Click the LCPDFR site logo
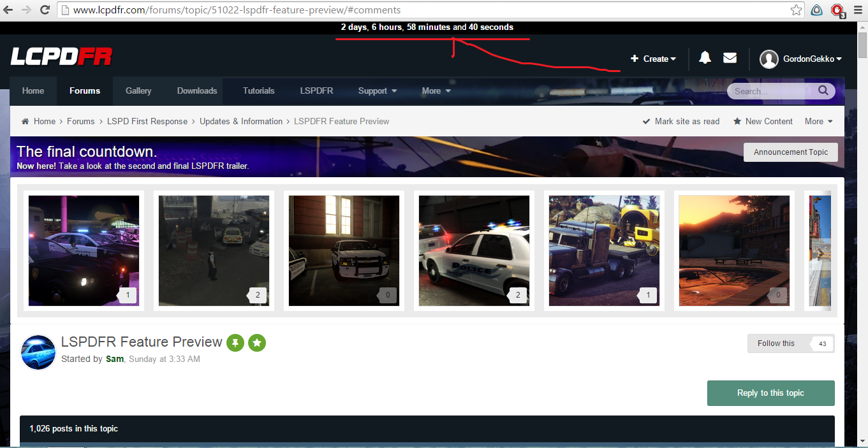This screenshot has width=868, height=448. click(61, 57)
